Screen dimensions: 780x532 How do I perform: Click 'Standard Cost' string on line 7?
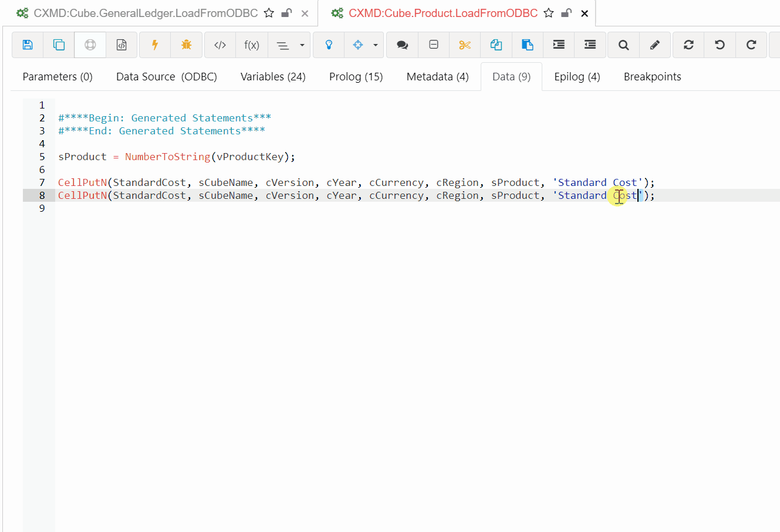coord(597,182)
